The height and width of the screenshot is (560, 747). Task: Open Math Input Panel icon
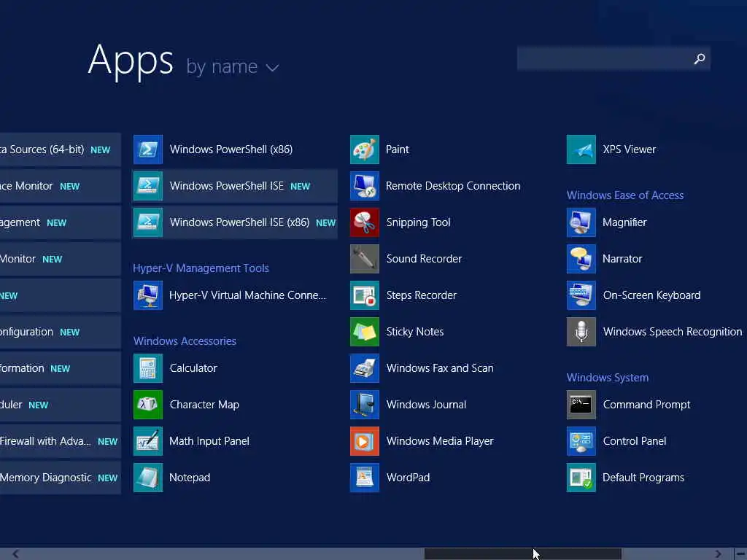tap(147, 441)
